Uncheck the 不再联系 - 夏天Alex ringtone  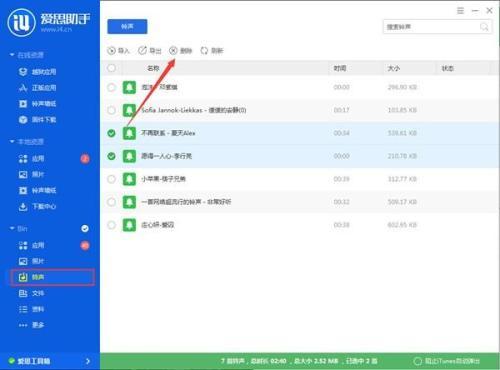click(111, 133)
